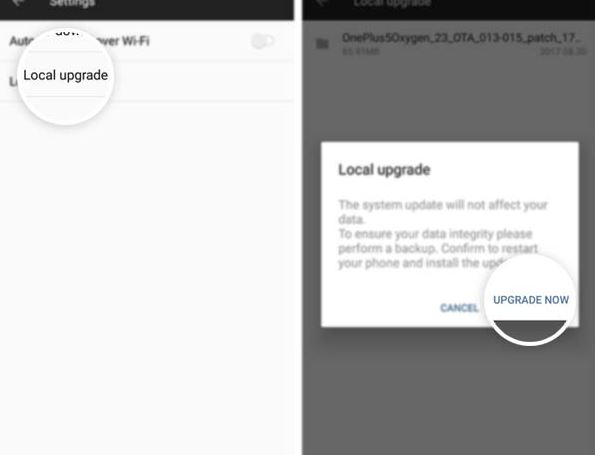595x455 pixels.
Task: Open the Local upgrade option in Settings
Action: (65, 75)
